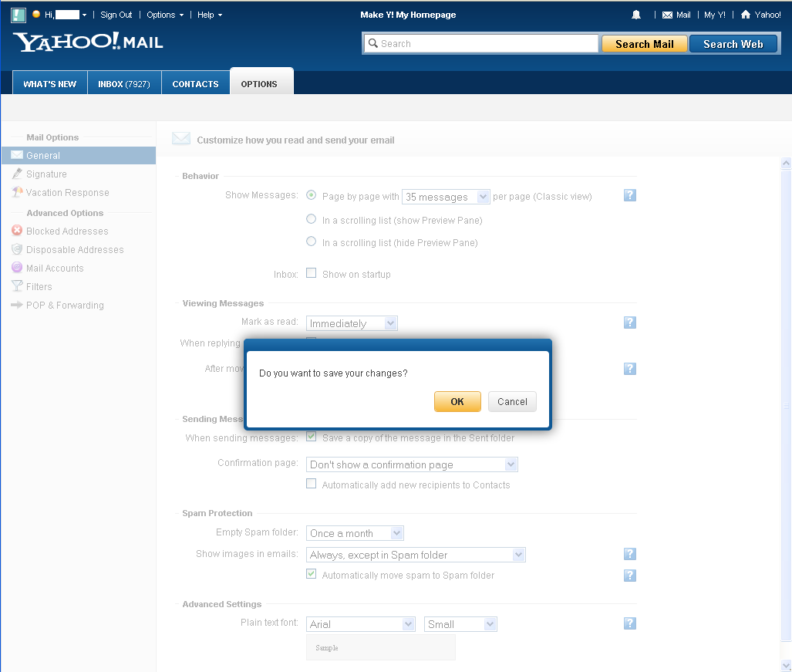
Task: Open the Arial font dropdown
Action: (361, 624)
